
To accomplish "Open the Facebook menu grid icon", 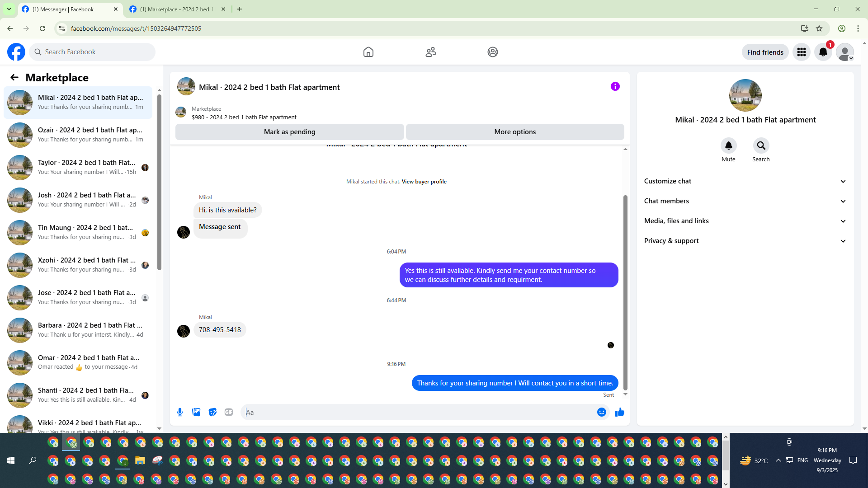I will [802, 52].
